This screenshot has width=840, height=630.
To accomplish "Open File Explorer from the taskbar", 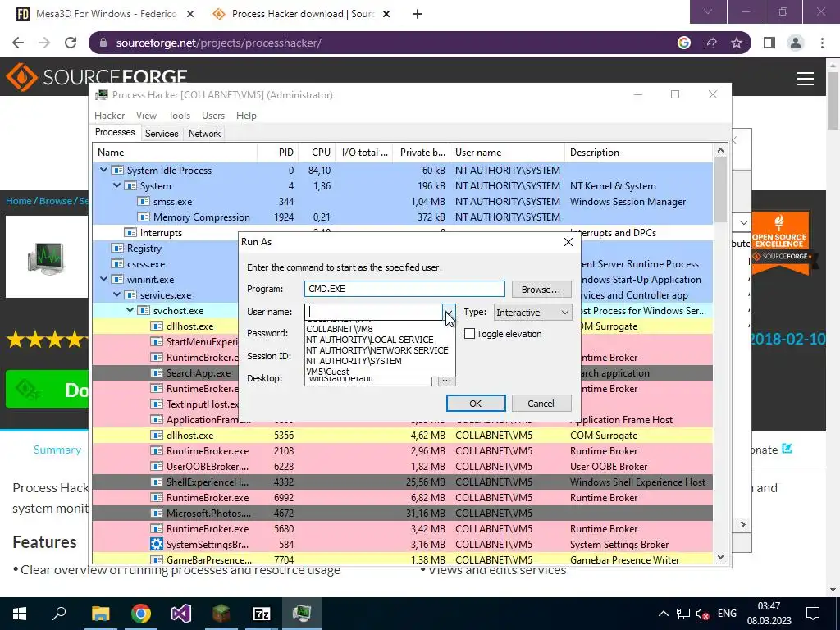I will 100,614.
